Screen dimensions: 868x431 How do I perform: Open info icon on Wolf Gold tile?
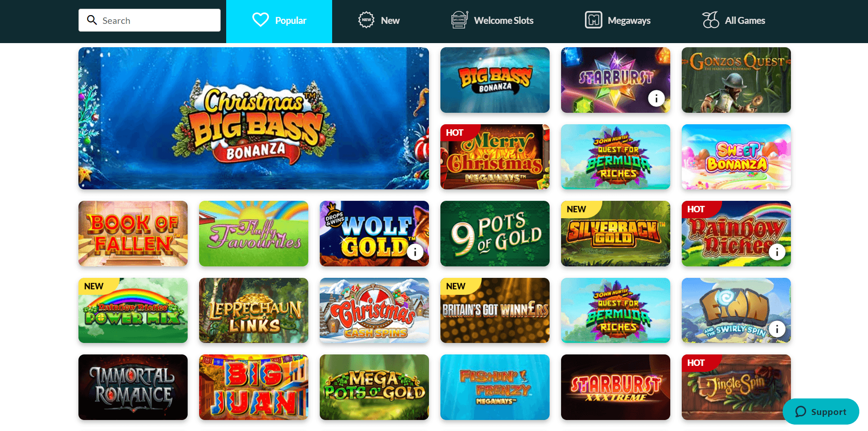click(x=415, y=252)
